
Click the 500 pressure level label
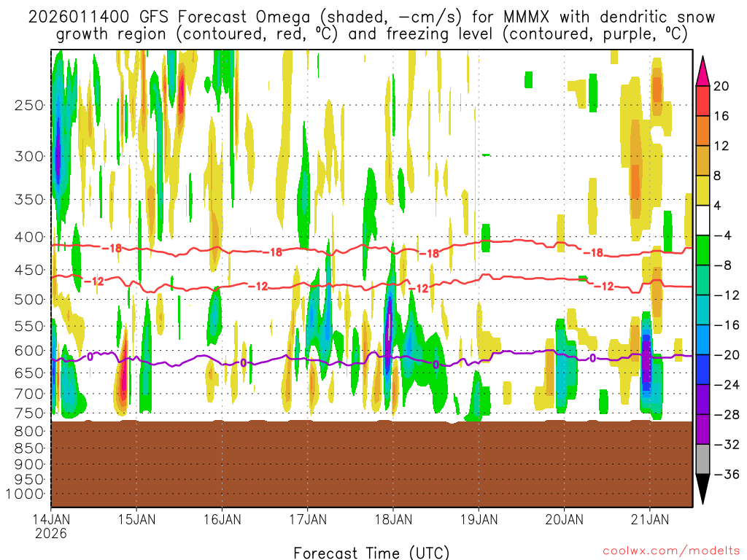tap(29, 300)
